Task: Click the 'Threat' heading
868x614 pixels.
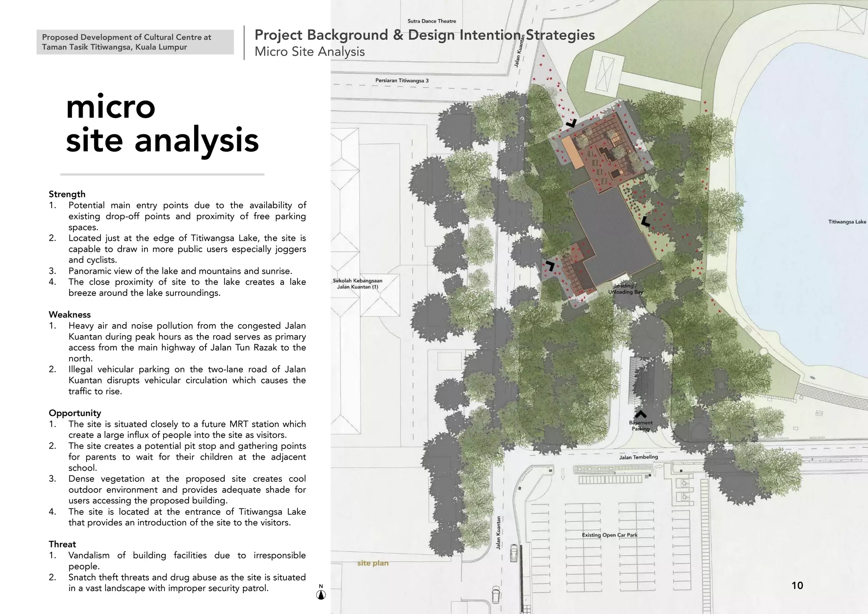Action: 62,544
